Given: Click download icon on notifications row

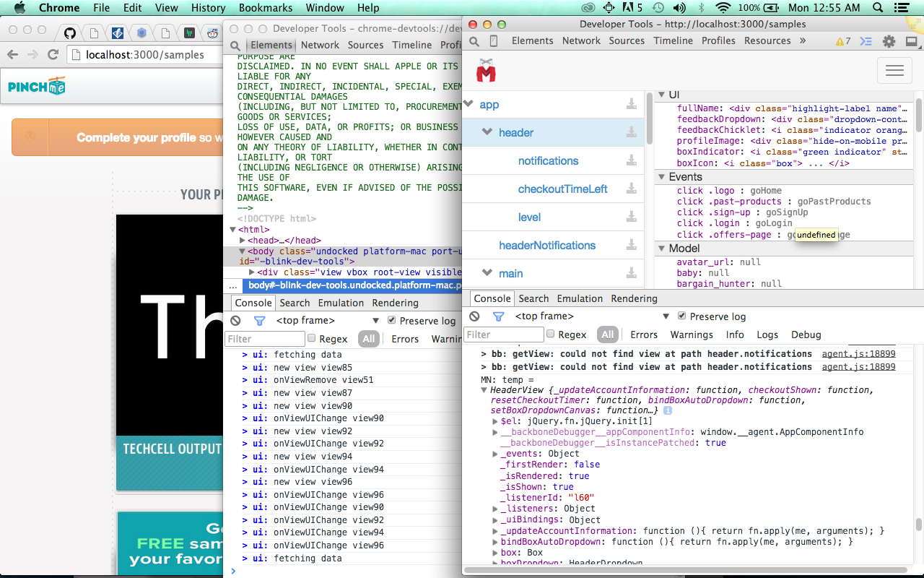Looking at the screenshot, I should pos(632,160).
